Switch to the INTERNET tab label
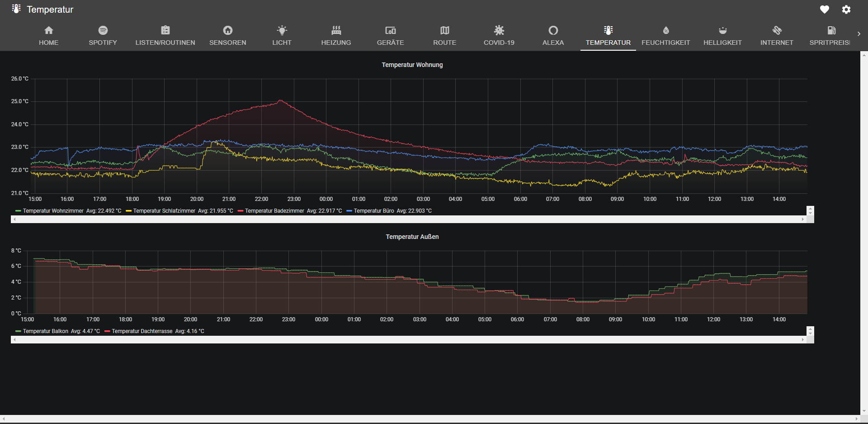The width and height of the screenshot is (868, 424). point(777,43)
